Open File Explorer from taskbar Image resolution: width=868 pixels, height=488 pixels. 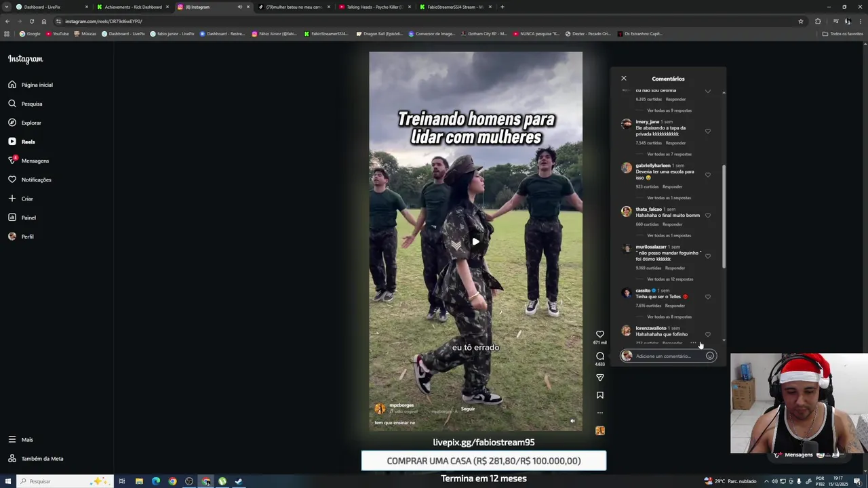point(139,481)
